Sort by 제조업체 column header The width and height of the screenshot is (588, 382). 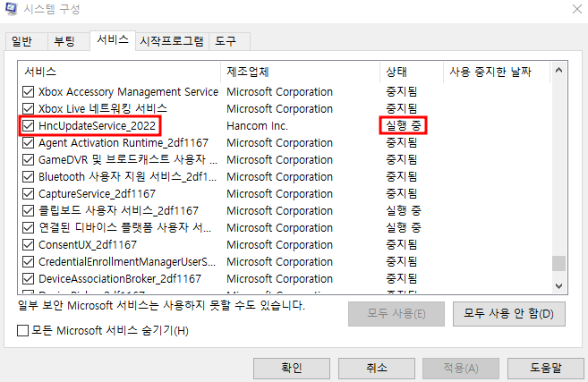tap(300, 72)
